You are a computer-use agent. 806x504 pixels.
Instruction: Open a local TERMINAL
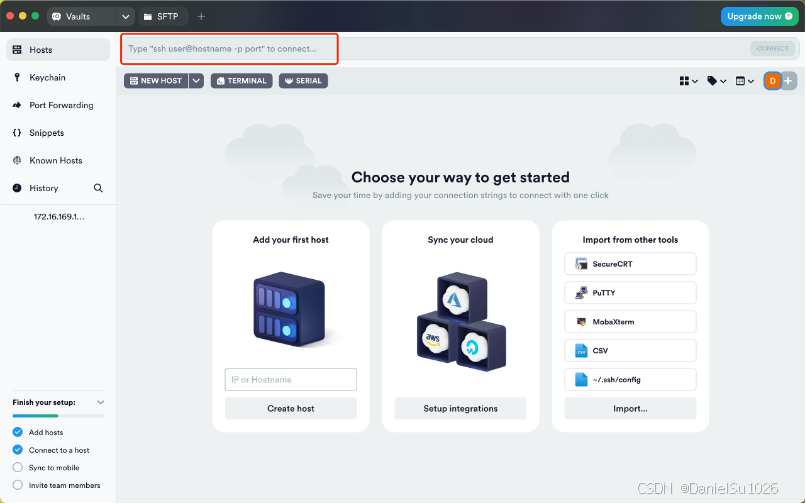click(x=242, y=81)
